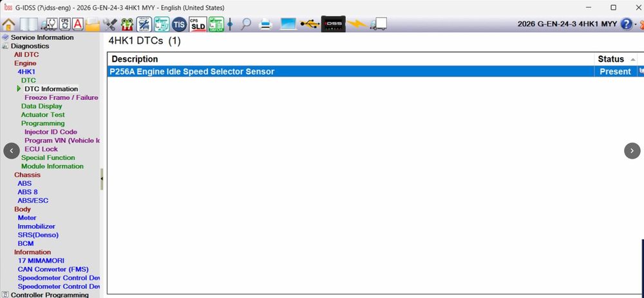644x298 pixels.
Task: Select DTC Information in the tree
Action: pyautogui.click(x=51, y=89)
